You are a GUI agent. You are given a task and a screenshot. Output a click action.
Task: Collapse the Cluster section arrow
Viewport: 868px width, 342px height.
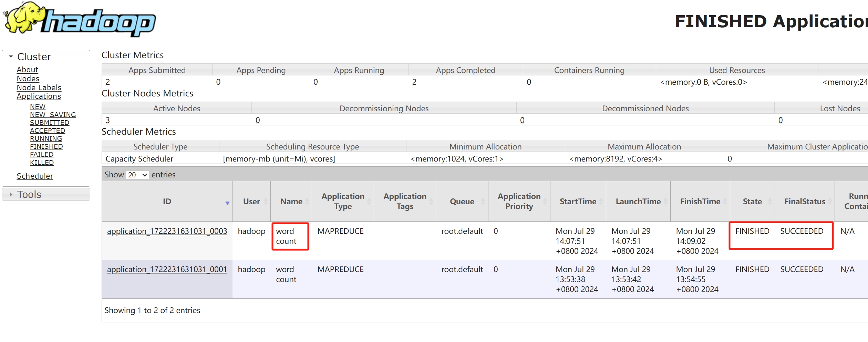click(11, 56)
